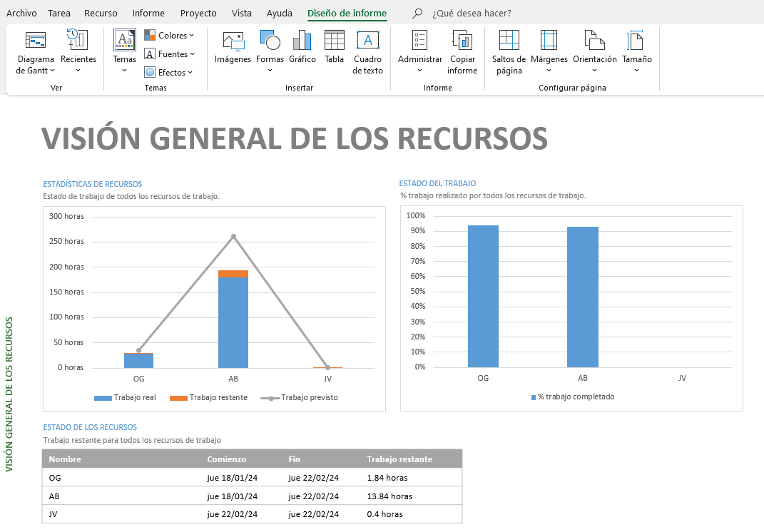The image size is (764, 532).
Task: Click the search magnifier icon
Action: (x=418, y=14)
